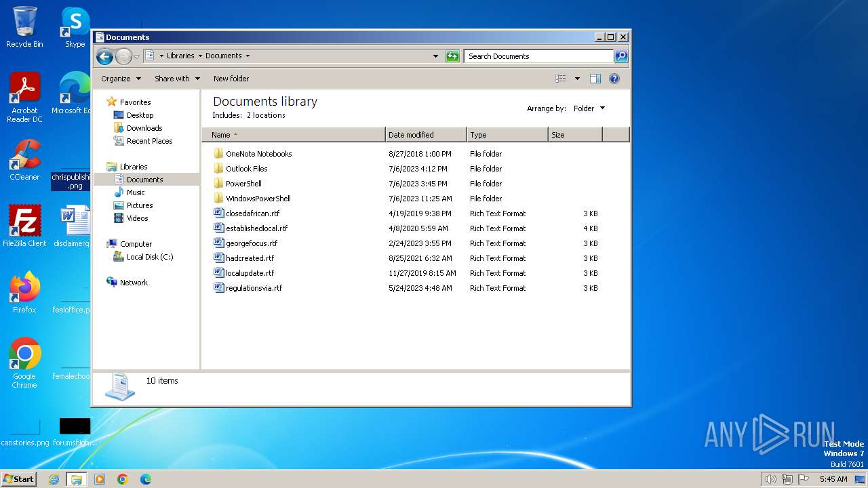Select the Outlook Files folder icon

click(218, 169)
